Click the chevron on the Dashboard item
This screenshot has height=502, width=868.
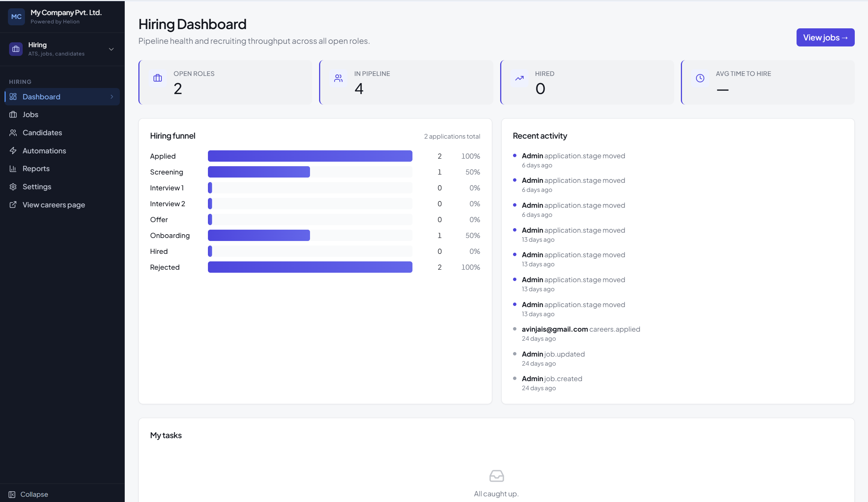coord(112,97)
